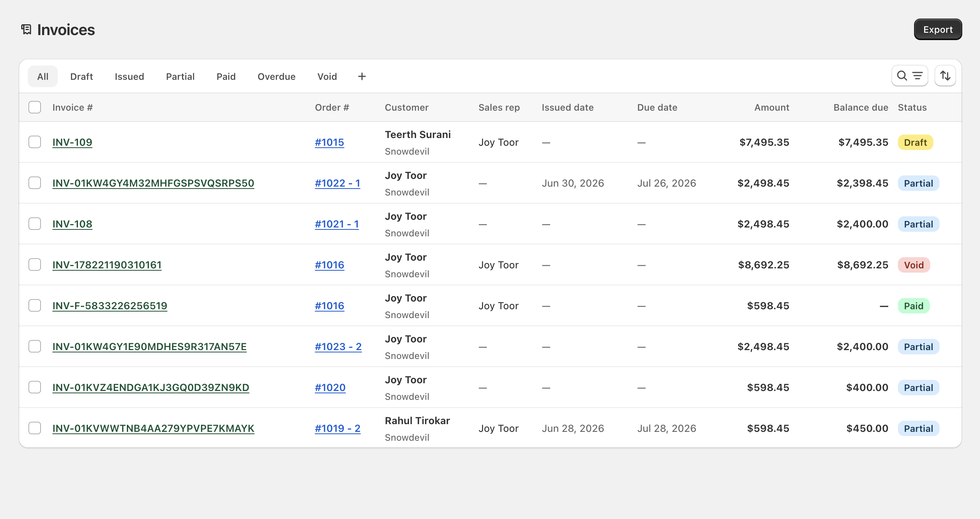Image resolution: width=980 pixels, height=519 pixels.
Task: Click customer name Rahul Tirokar
Action: coord(418,421)
